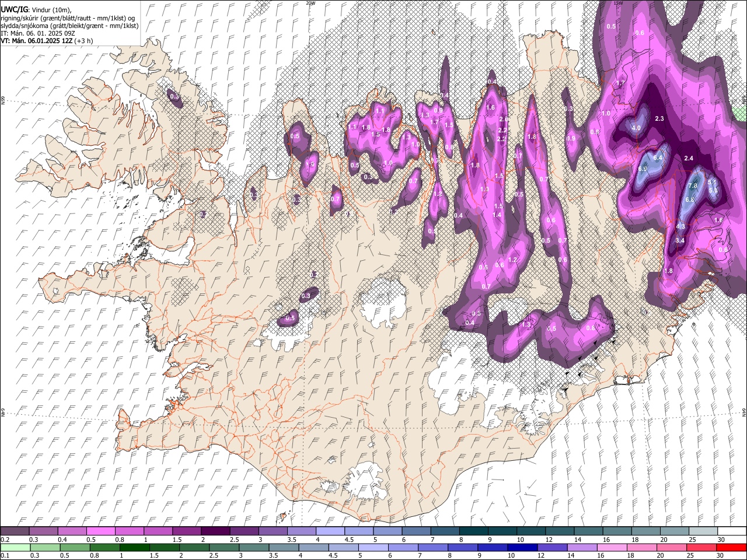Click the 7.8 precipitation value on the map
747x560 pixels.
point(693,185)
